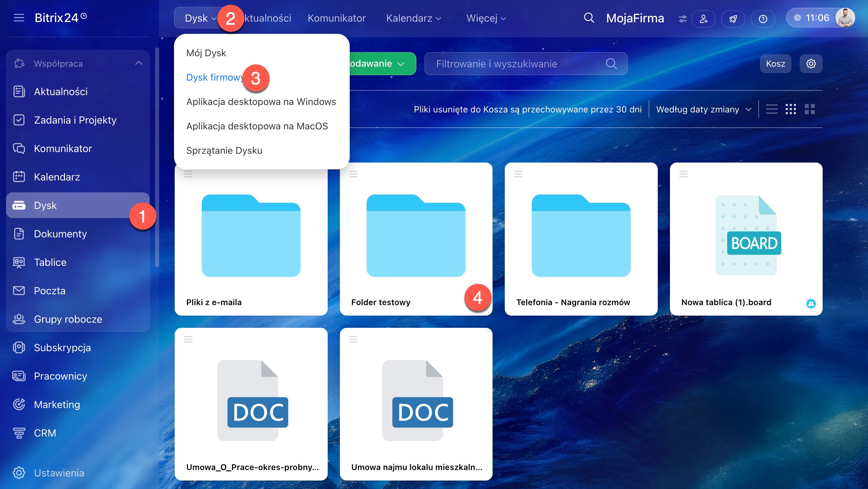Choose Sprzątanie Dysku menu entry
The width and height of the screenshot is (868, 489).
click(x=224, y=150)
